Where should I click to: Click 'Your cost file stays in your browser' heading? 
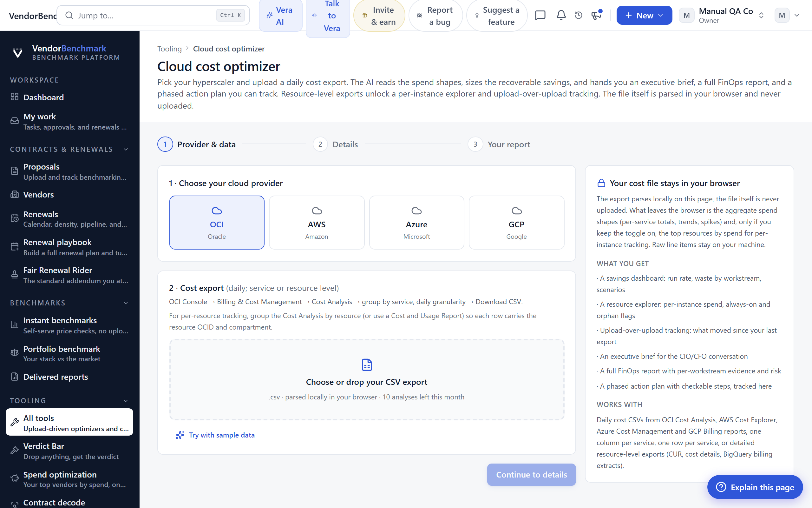pyautogui.click(x=674, y=183)
